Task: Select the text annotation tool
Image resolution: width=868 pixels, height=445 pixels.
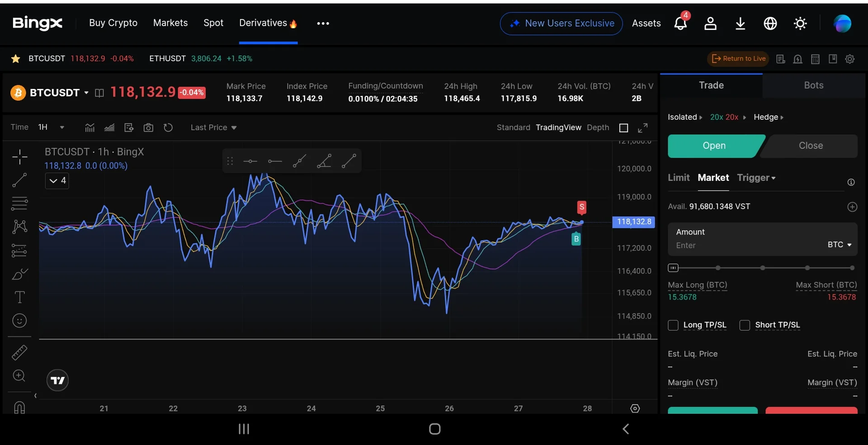Action: [x=19, y=297]
